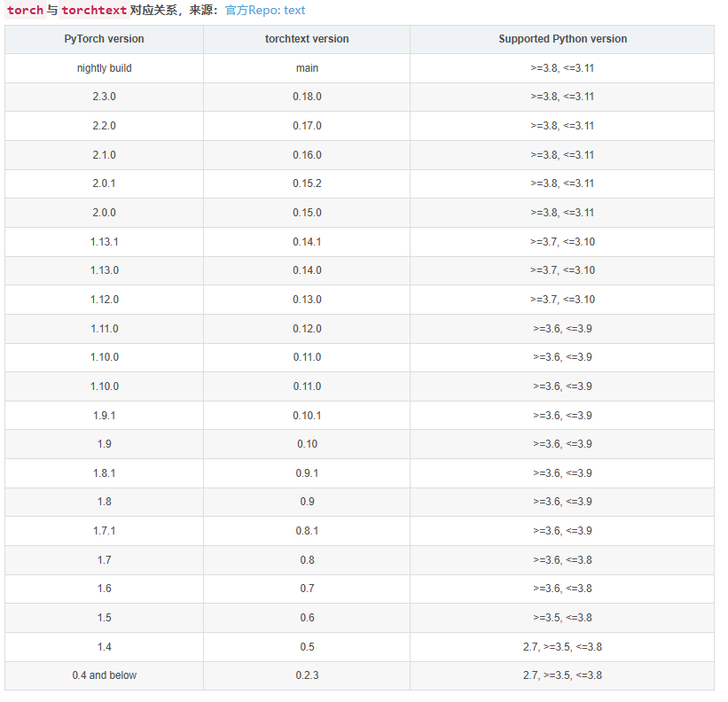Click torchtext version cell '0.17.0'
Screen dimensions: 728x702
(307, 126)
